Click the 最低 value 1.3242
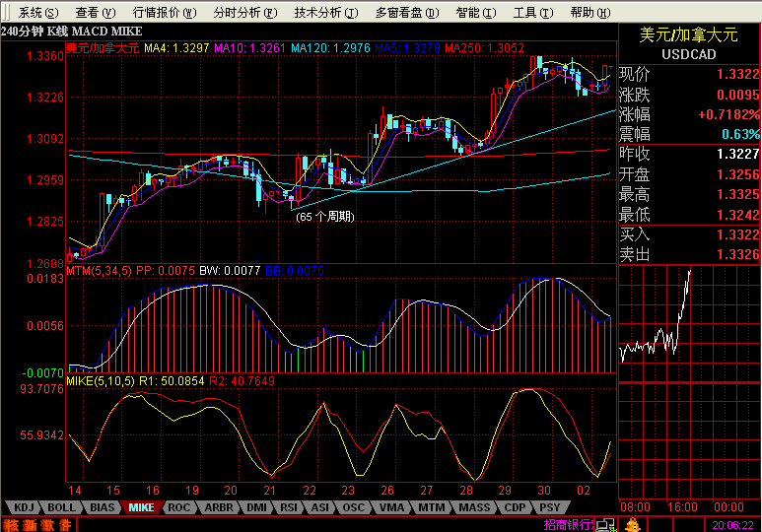The height and width of the screenshot is (532, 762). (737, 215)
